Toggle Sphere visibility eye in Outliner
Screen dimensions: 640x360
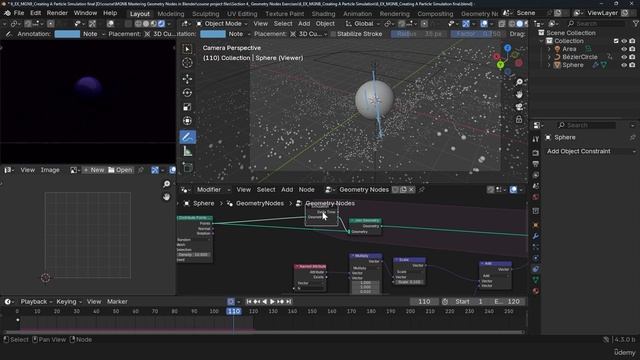tap(624, 65)
